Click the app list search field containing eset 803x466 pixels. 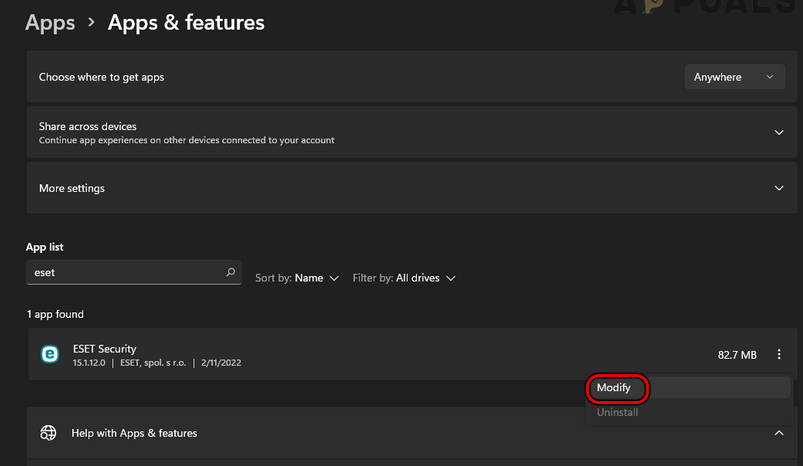[125, 272]
